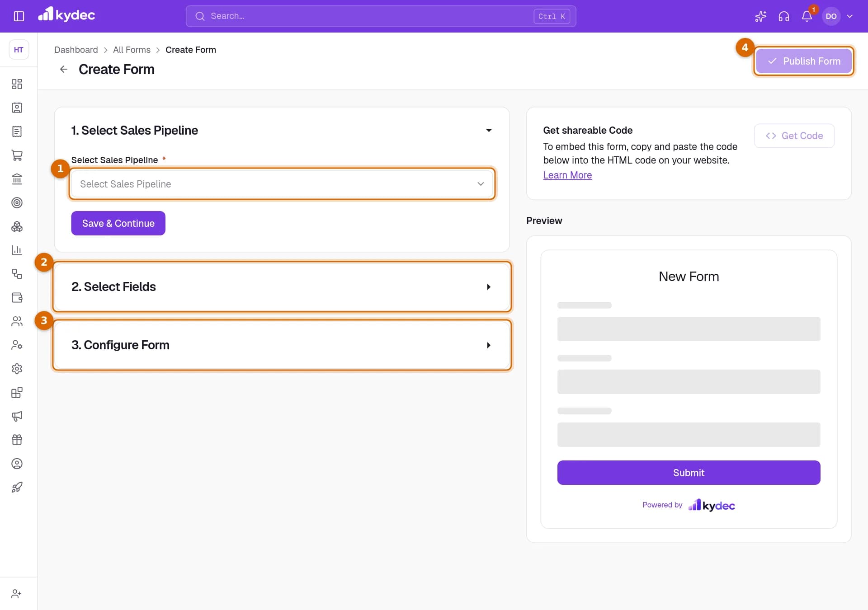Screen dimensions: 868x610
Task: Open the shopping cart icon in sidebar
Action: [x=17, y=155]
